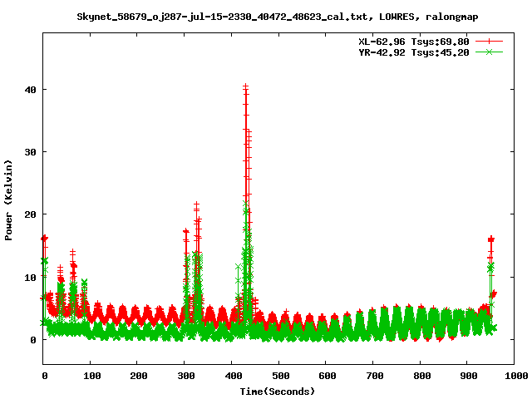Click x-axis tick label 600

click(328, 376)
